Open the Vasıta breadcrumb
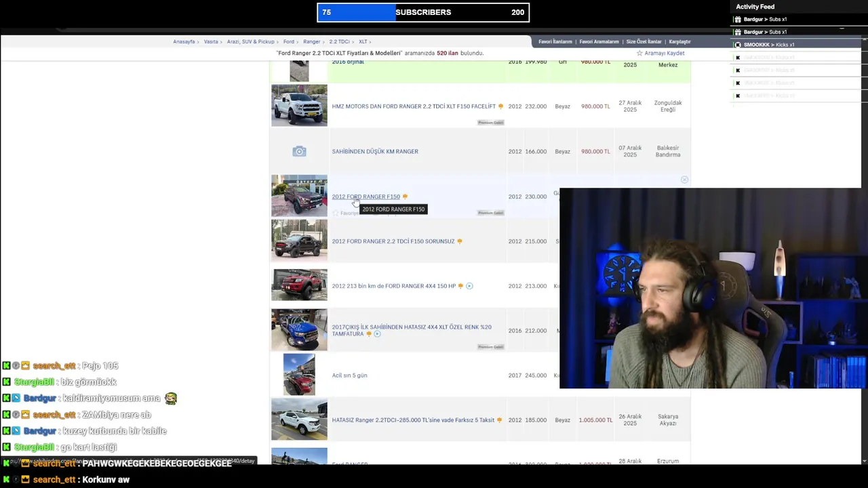Image resolution: width=868 pixels, height=488 pixels. tap(211, 41)
